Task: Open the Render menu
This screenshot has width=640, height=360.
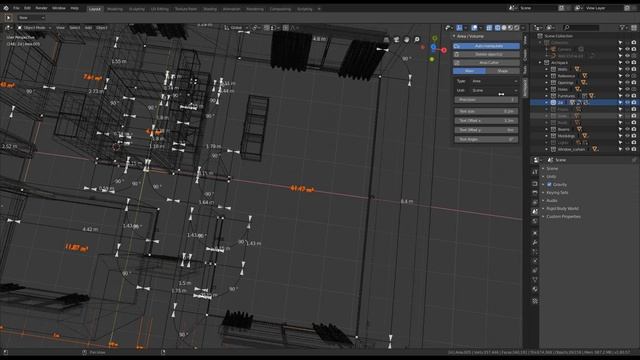Action: (x=41, y=8)
